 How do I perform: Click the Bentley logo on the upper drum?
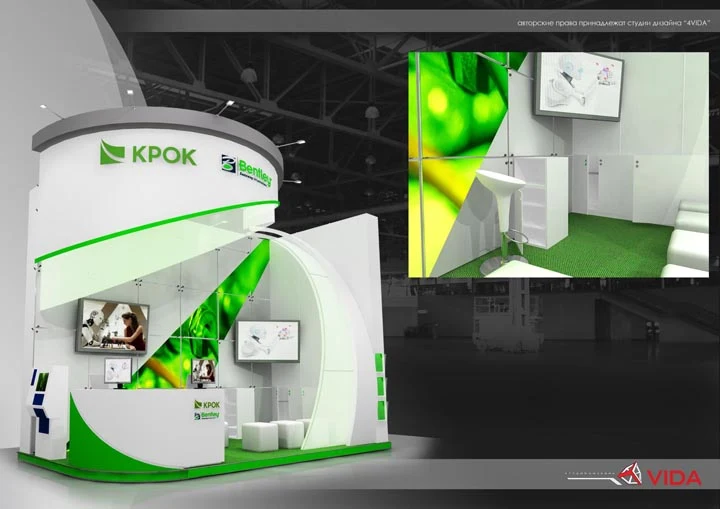coord(246,170)
